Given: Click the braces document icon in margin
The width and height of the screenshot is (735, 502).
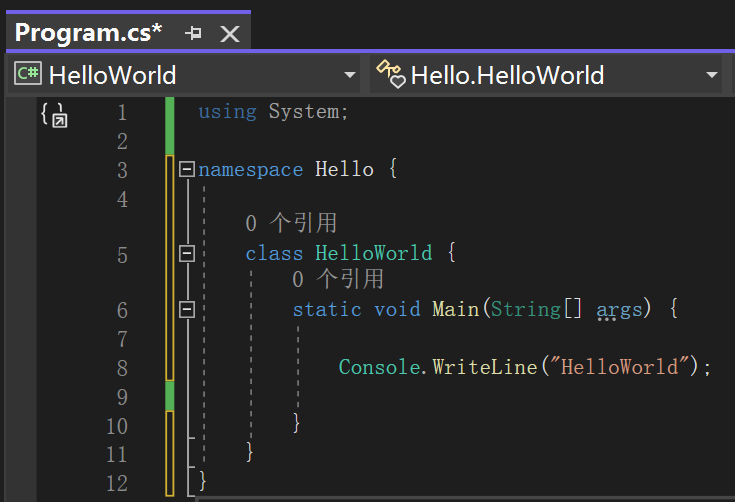Looking at the screenshot, I should click(x=54, y=114).
